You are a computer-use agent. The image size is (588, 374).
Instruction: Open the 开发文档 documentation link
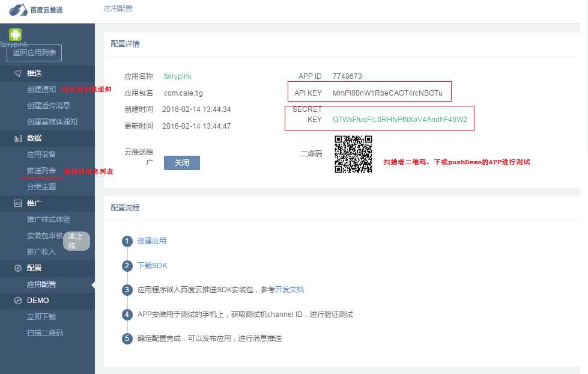pyautogui.click(x=289, y=289)
